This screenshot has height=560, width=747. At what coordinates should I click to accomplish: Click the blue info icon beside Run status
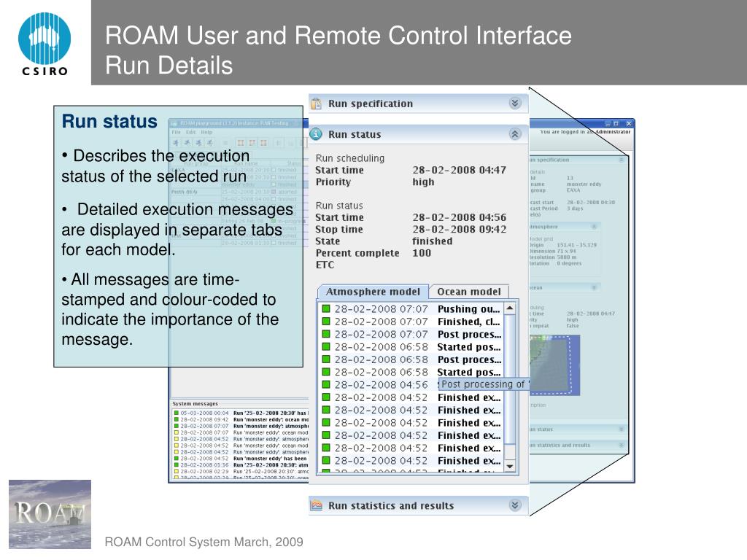tap(317, 134)
